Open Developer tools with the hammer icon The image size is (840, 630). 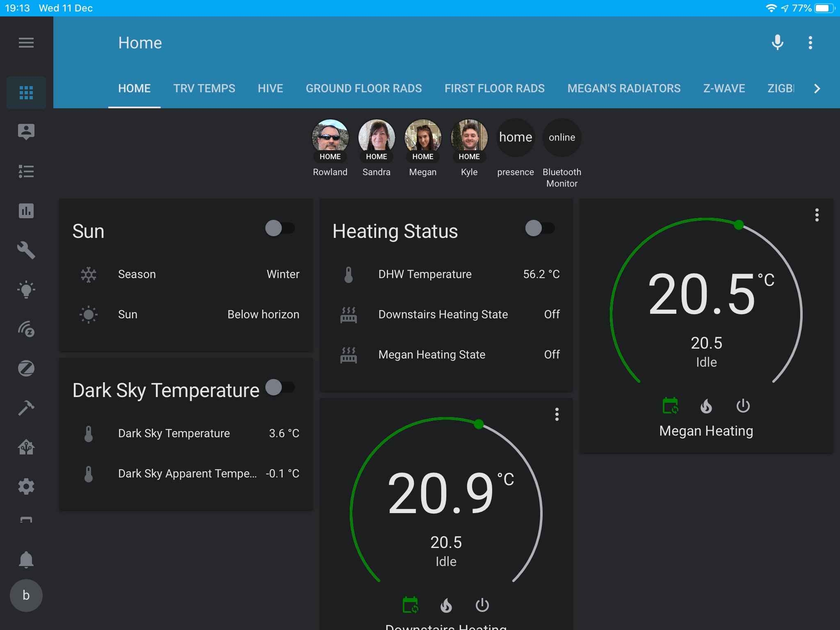26,408
